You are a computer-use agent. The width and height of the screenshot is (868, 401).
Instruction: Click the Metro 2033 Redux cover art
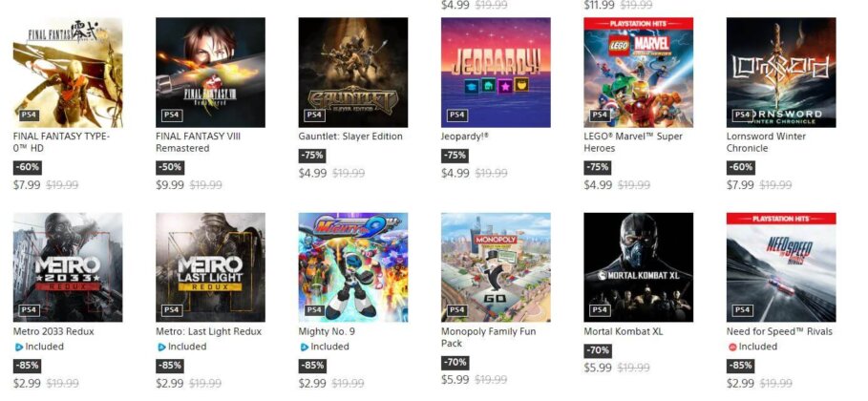(68, 267)
